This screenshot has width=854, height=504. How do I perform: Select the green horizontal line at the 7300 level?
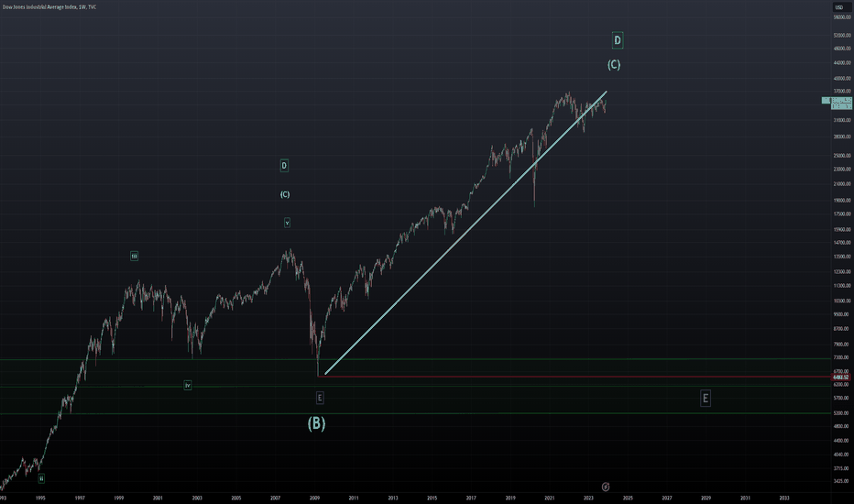[x=416, y=359]
